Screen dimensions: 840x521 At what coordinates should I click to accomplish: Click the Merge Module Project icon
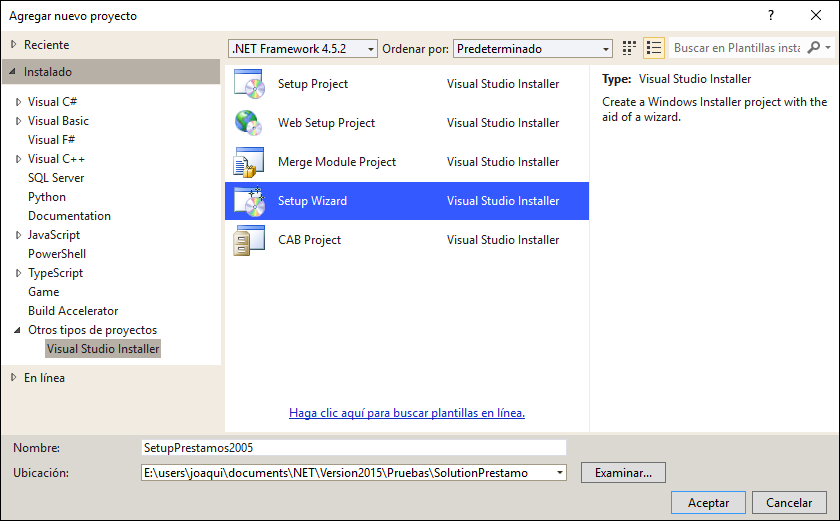tap(249, 162)
